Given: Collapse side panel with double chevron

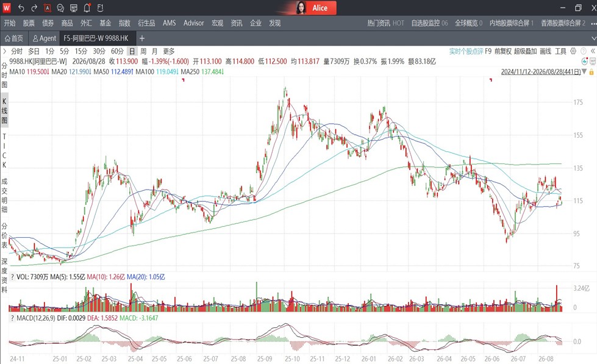Looking at the screenshot, I should click(x=593, y=51).
